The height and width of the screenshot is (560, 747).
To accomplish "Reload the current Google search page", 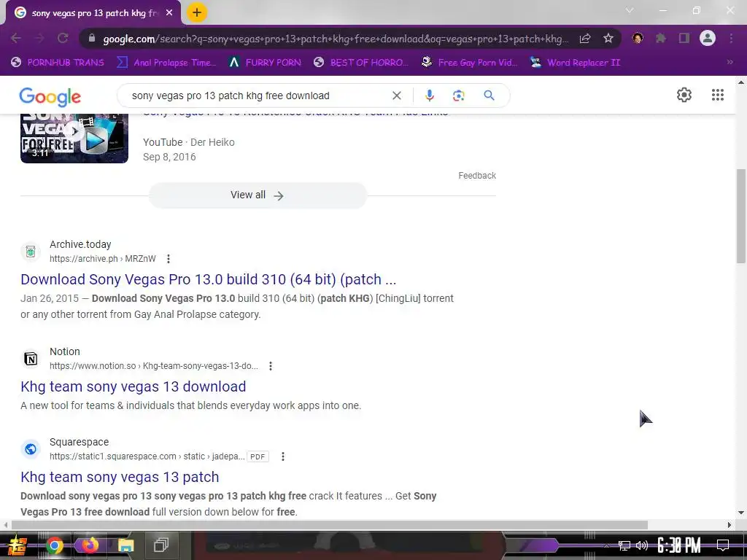I will (63, 38).
